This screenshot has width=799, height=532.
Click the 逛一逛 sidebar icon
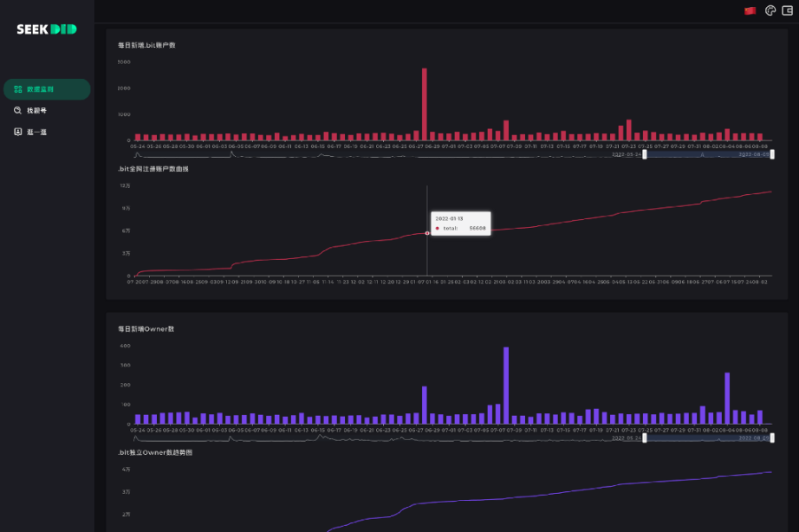(x=17, y=132)
